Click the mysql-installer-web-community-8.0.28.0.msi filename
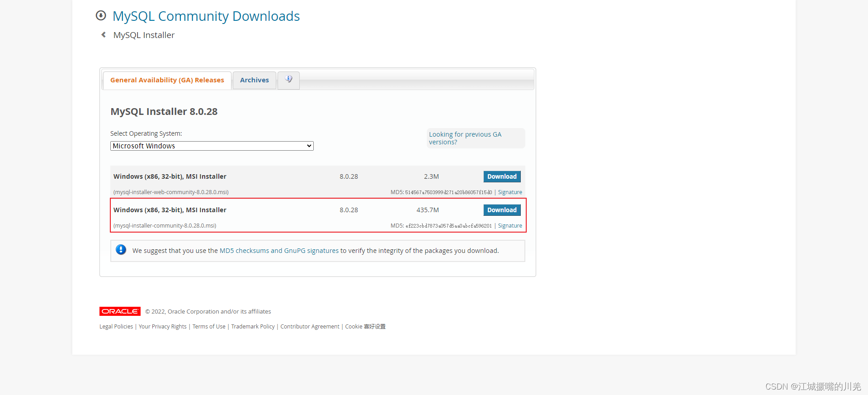The width and height of the screenshot is (868, 395). (171, 192)
